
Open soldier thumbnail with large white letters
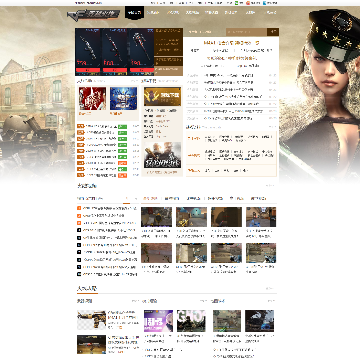click(x=191, y=321)
